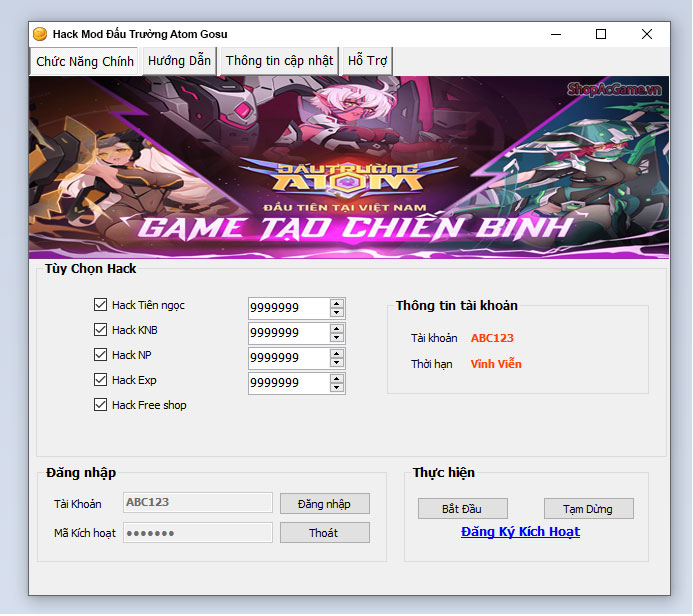Toggle the Hack Exp checkbox

pos(100,380)
